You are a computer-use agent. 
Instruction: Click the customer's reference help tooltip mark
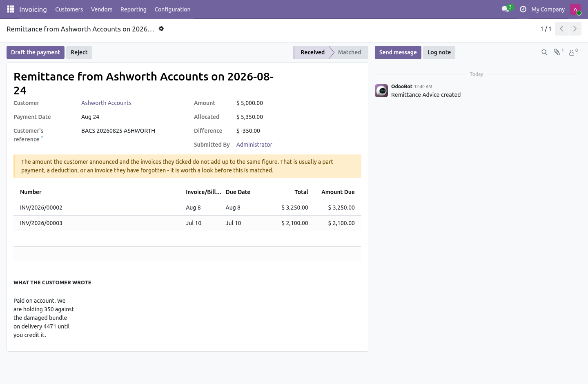coord(42,138)
